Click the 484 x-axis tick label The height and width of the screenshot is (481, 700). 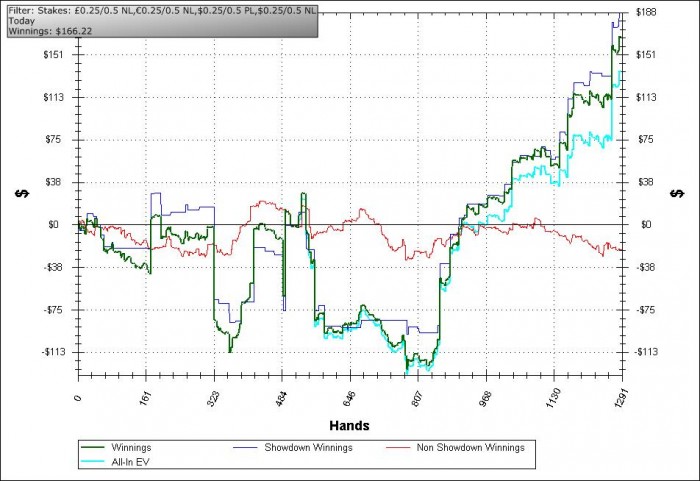[282, 398]
